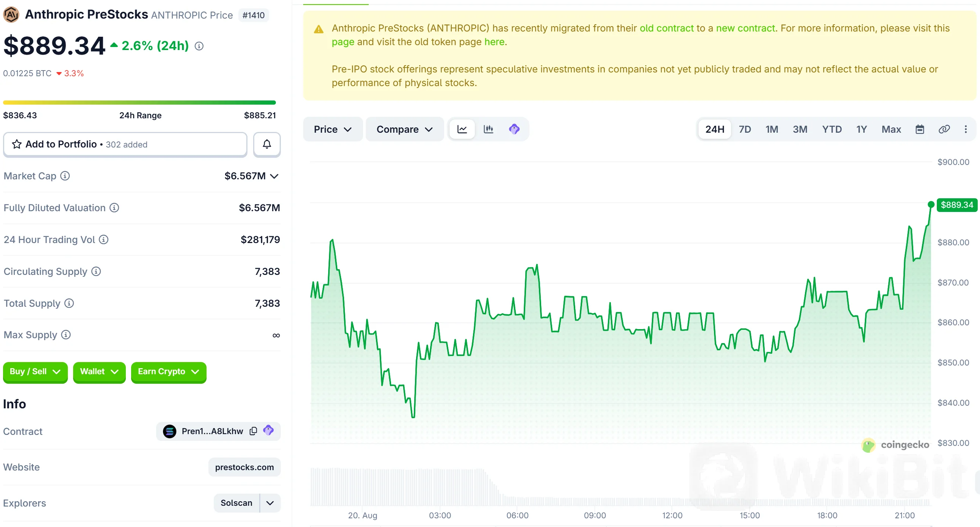This screenshot has height=527, width=980.
Task: Select the 1Y time range tab
Action: (861, 129)
